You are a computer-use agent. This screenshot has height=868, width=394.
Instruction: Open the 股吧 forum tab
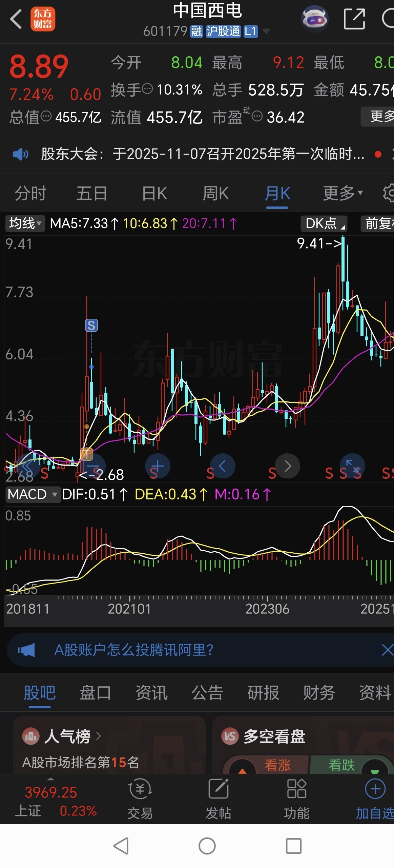point(40,692)
